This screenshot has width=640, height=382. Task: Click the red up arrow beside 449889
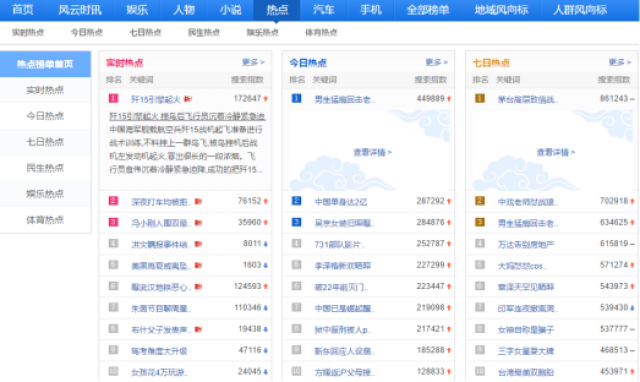coord(449,99)
